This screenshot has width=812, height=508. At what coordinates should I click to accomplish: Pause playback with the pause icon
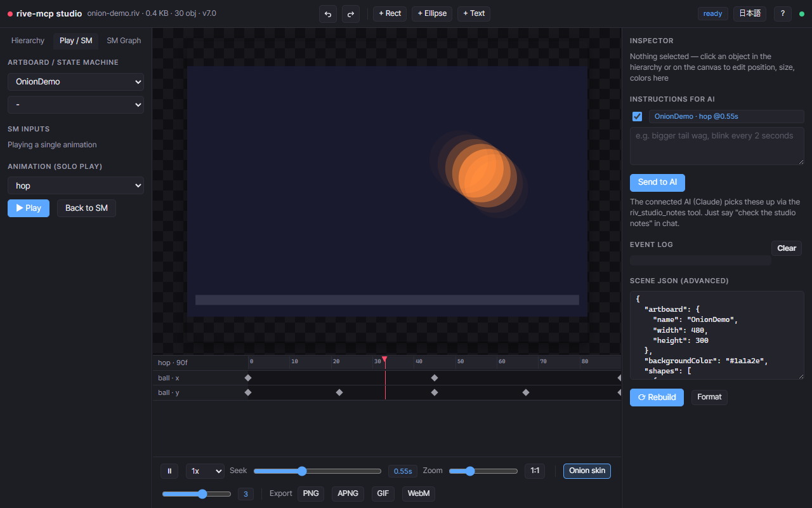(169, 471)
